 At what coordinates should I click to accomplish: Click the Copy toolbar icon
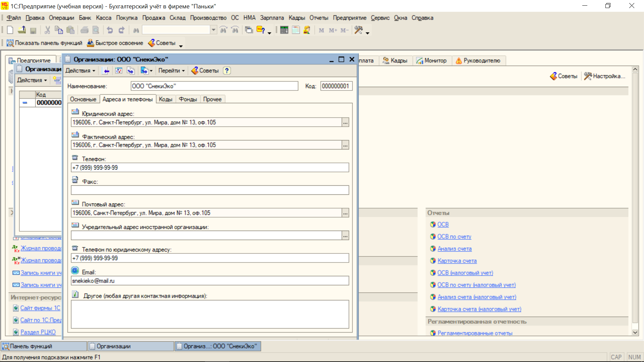59,30
